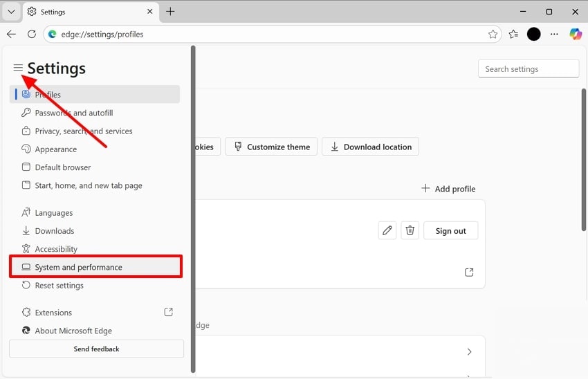Open the profile avatar in toolbar

(x=533, y=34)
